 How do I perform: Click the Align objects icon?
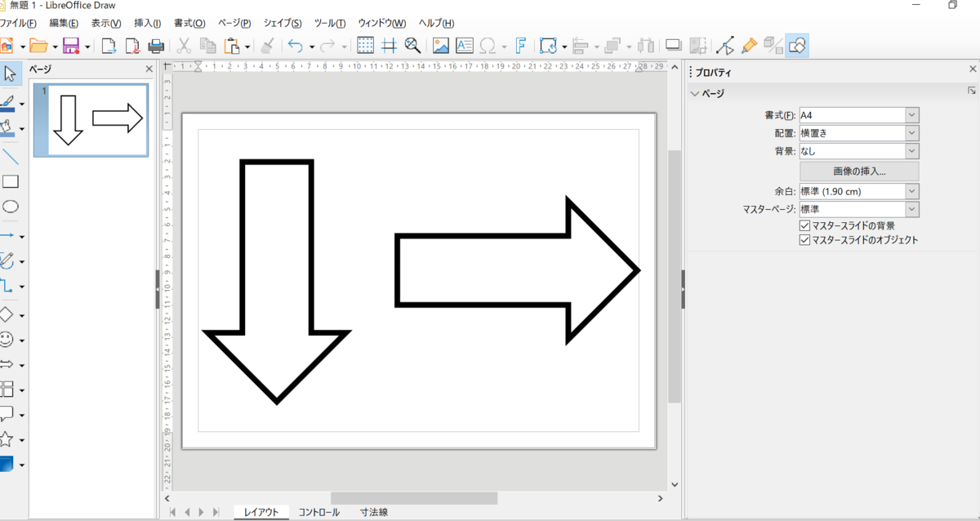pyautogui.click(x=581, y=45)
